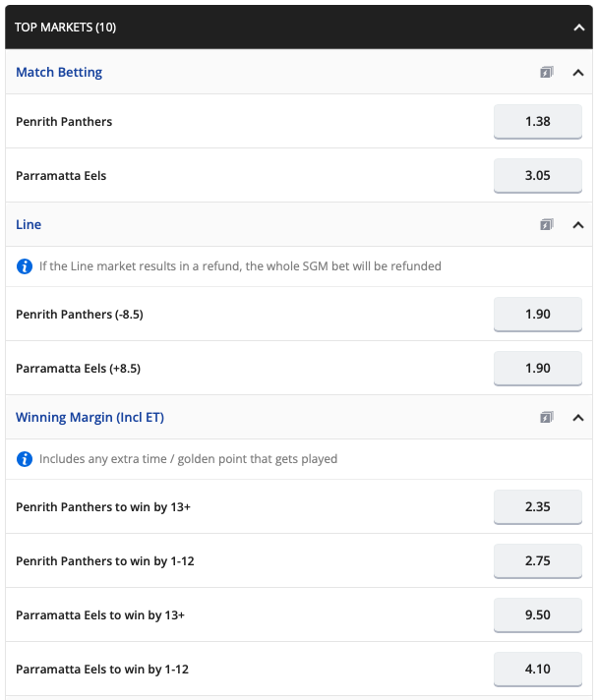This screenshot has height=700, width=598.
Task: Collapse the Winning Margin market
Action: [x=578, y=417]
